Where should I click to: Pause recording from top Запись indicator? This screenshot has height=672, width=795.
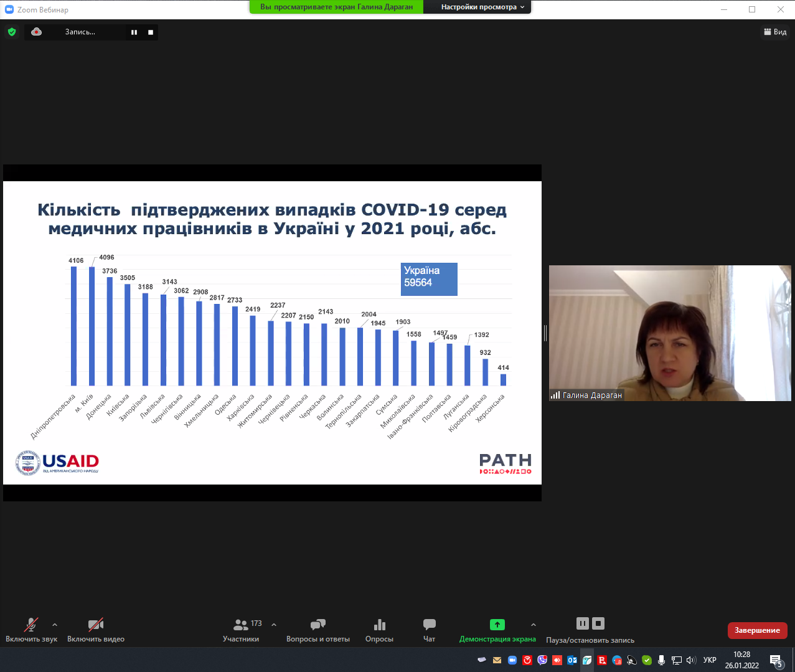pos(134,32)
